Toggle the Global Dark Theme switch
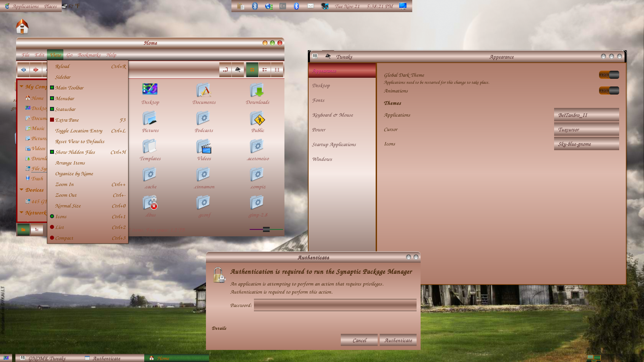 pos(609,75)
